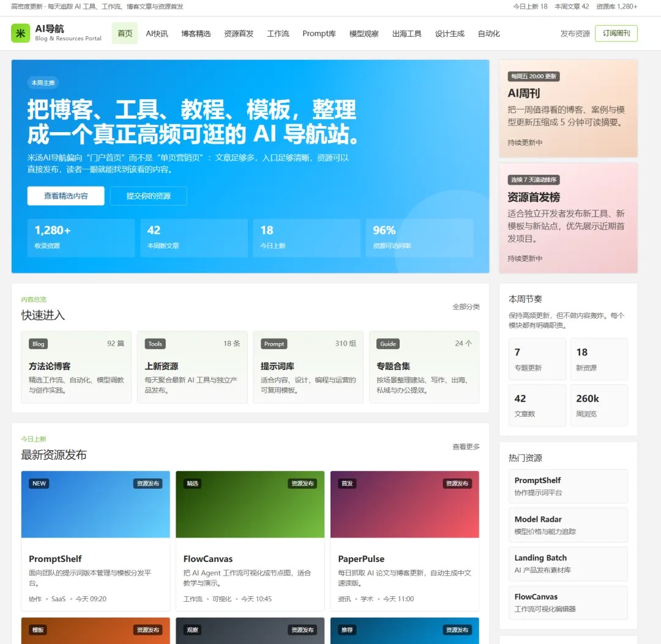Viewport: 661px width, 644px height.
Task: Click the 本周主推 label in banner
Action: pos(43,83)
